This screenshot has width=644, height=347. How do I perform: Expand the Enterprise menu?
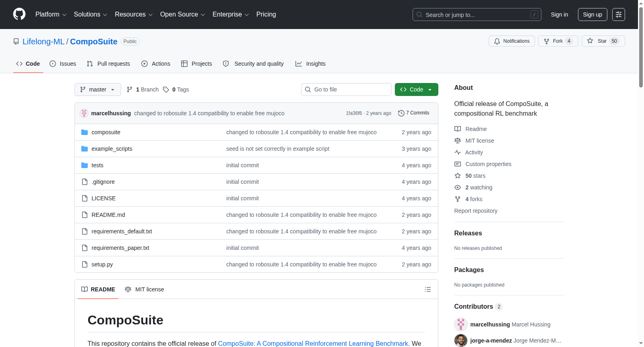click(x=231, y=15)
